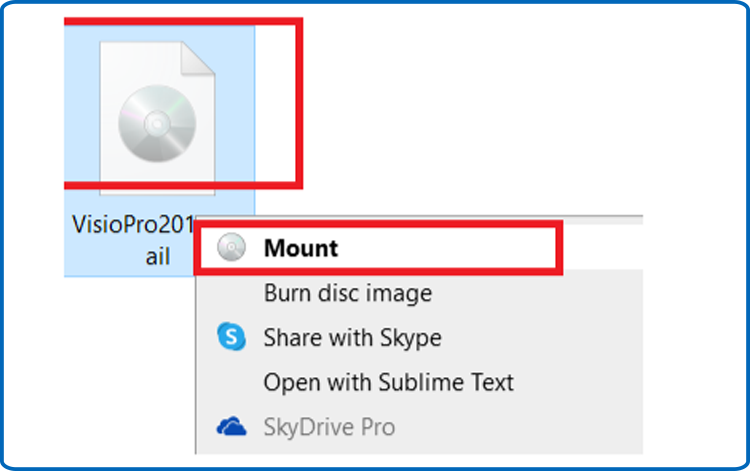
Task: Click the folded page corner of file icon
Action: pos(198,58)
